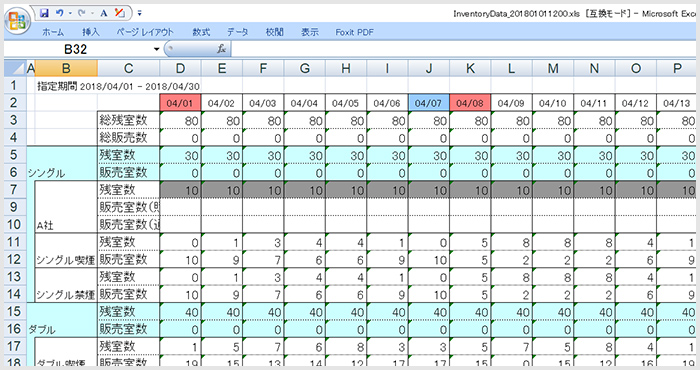Select cell L11 showing 8
This screenshot has height=370, width=700.
(512, 242)
